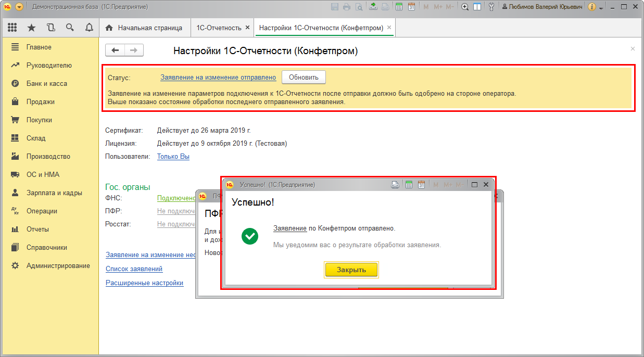
Task: Open calculator icon in main title bar
Action: [x=399, y=7]
